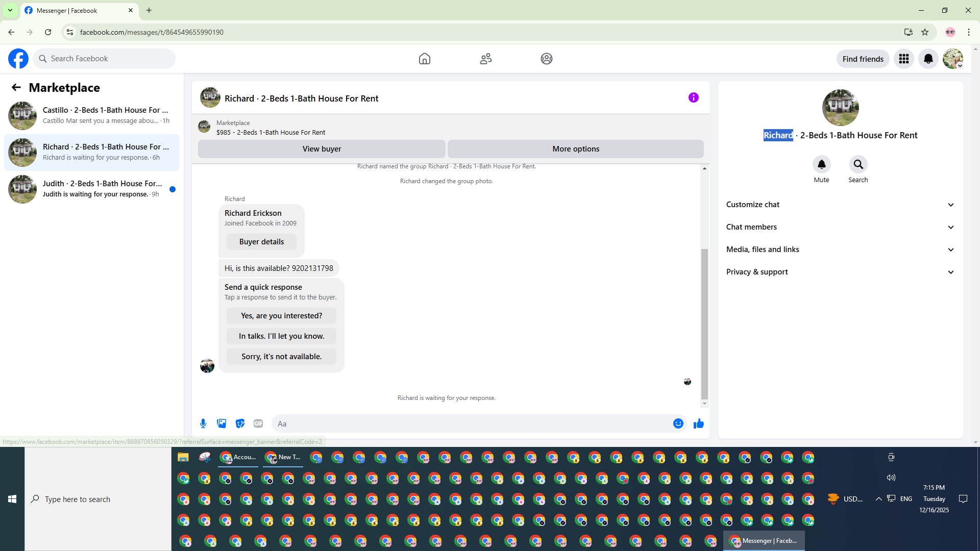Click the Search Facebook field
Viewport: 980px width, 551px height.
pyautogui.click(x=104, y=59)
